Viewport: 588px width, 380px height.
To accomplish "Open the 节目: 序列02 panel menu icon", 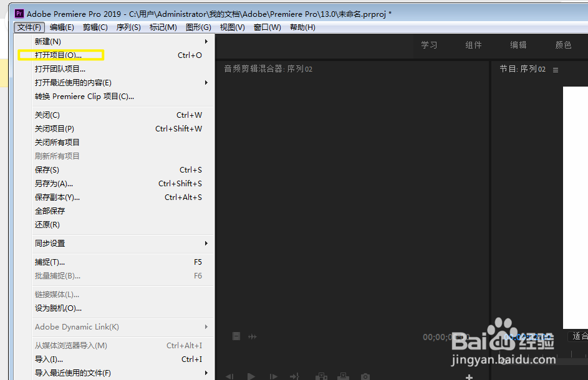I will [x=556, y=70].
